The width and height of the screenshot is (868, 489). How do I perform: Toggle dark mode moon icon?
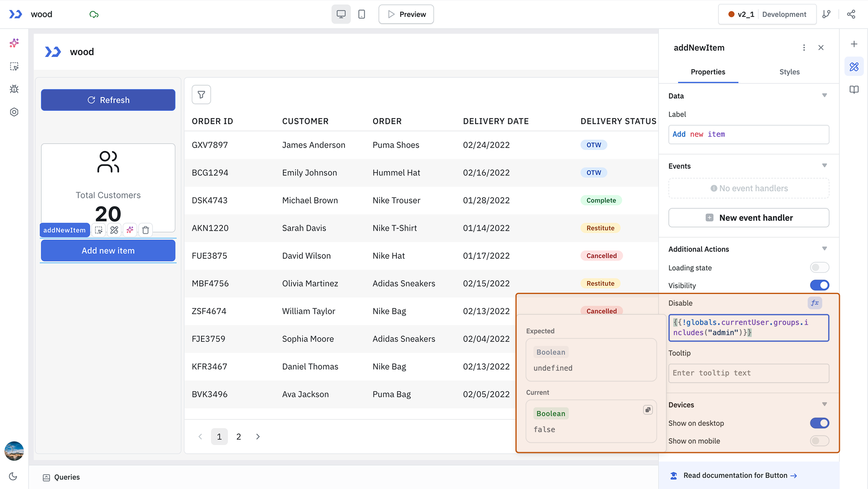coord(13,476)
